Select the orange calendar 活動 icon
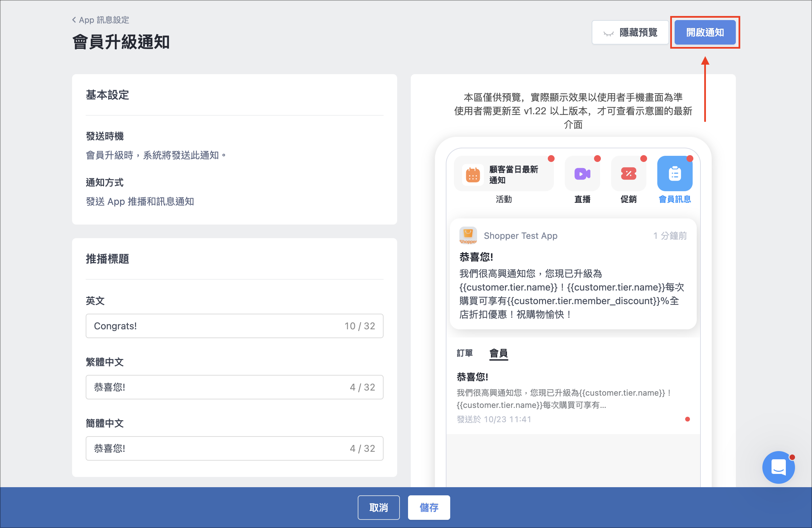 [473, 175]
